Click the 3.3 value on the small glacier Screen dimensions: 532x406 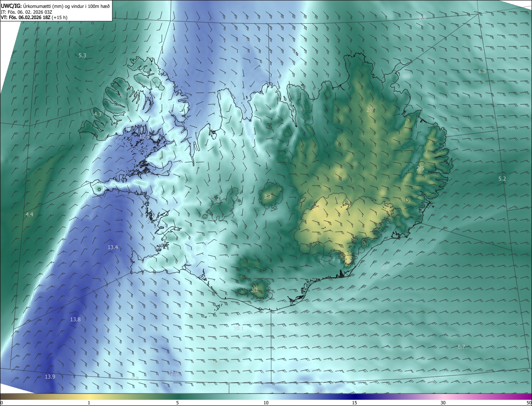coord(268,197)
